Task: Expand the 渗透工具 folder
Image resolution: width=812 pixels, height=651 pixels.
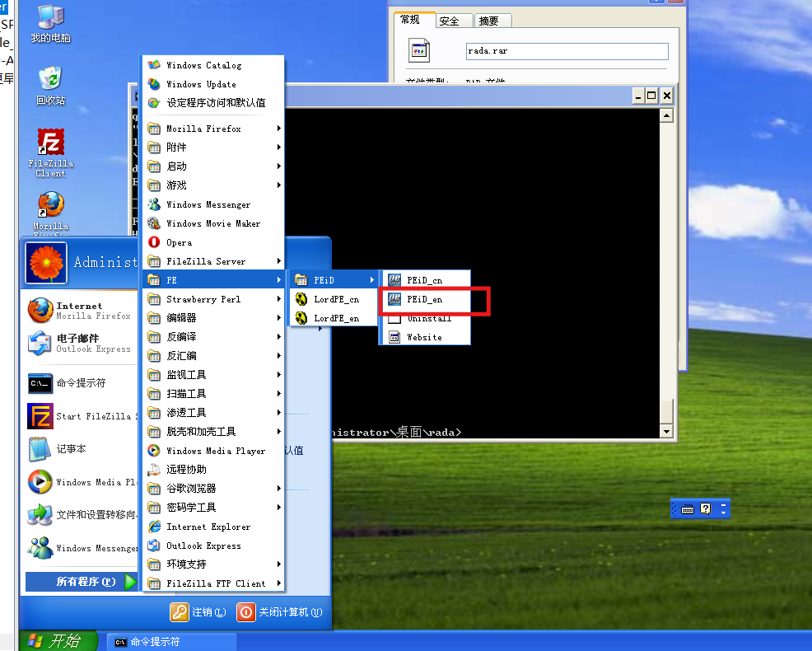Action: coord(213,413)
